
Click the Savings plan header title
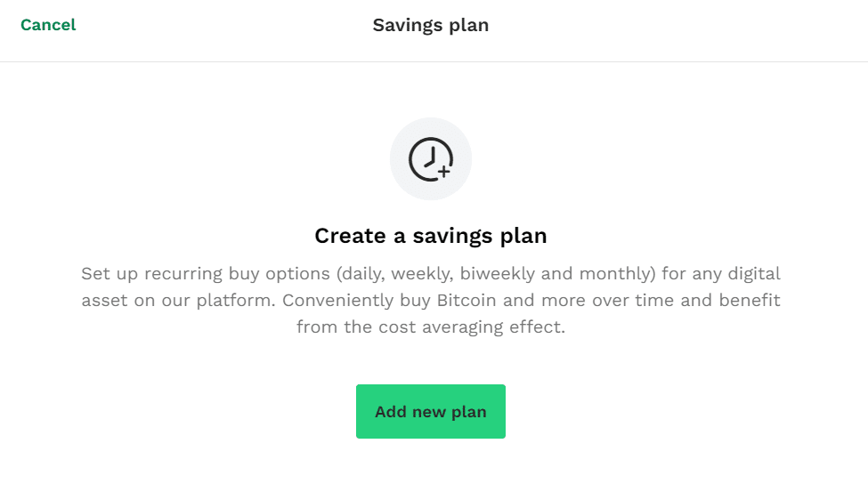point(431,25)
